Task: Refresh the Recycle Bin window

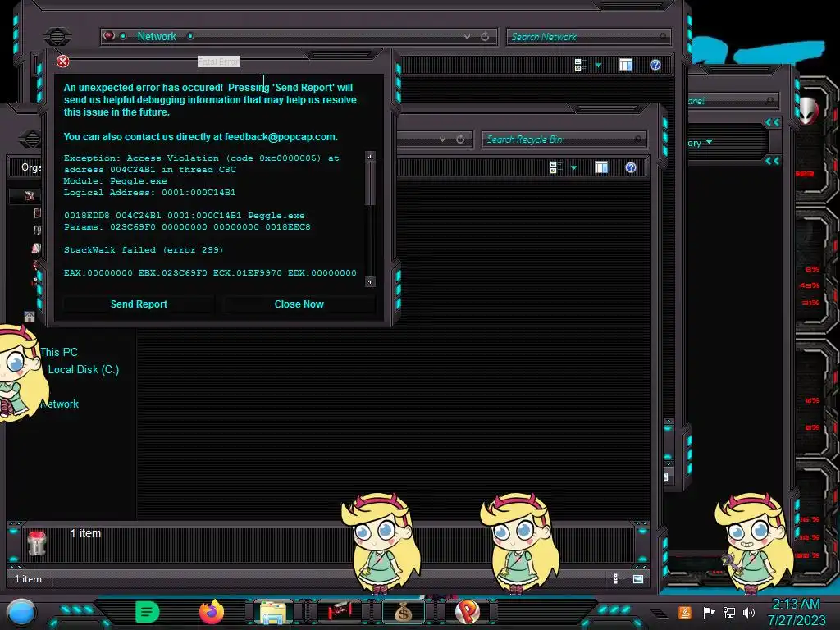Action: [x=460, y=139]
